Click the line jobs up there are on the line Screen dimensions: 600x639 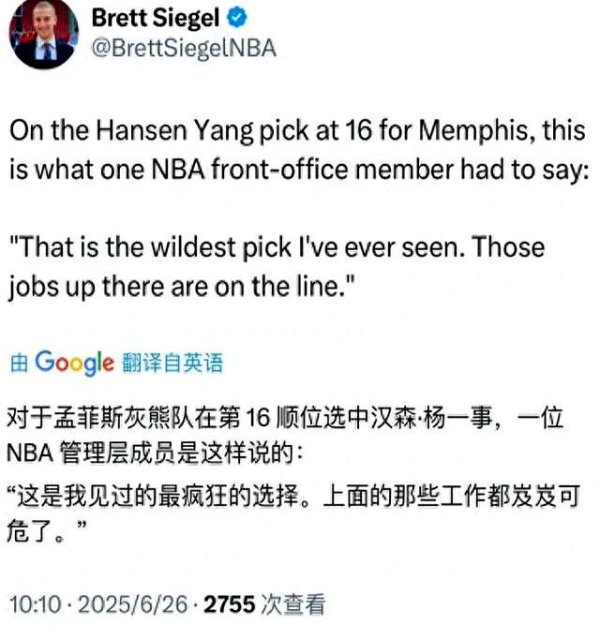click(179, 287)
